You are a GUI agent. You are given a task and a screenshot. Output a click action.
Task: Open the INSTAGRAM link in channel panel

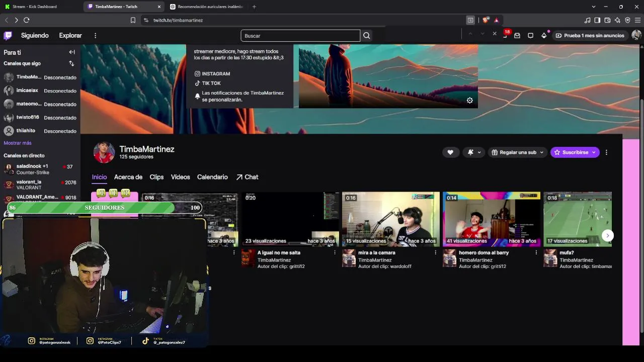tap(212, 74)
